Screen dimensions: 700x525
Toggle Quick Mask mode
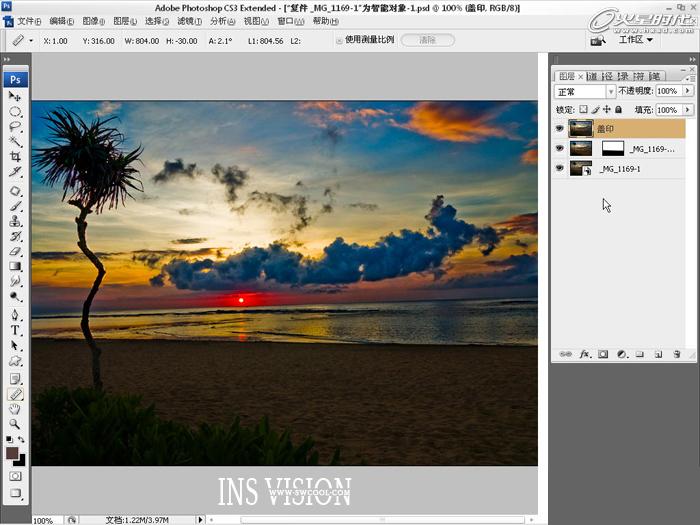point(15,476)
